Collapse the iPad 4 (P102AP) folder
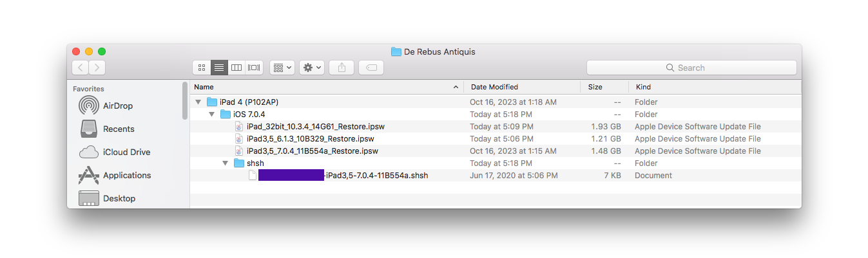The image size is (868, 258). pyautogui.click(x=198, y=102)
